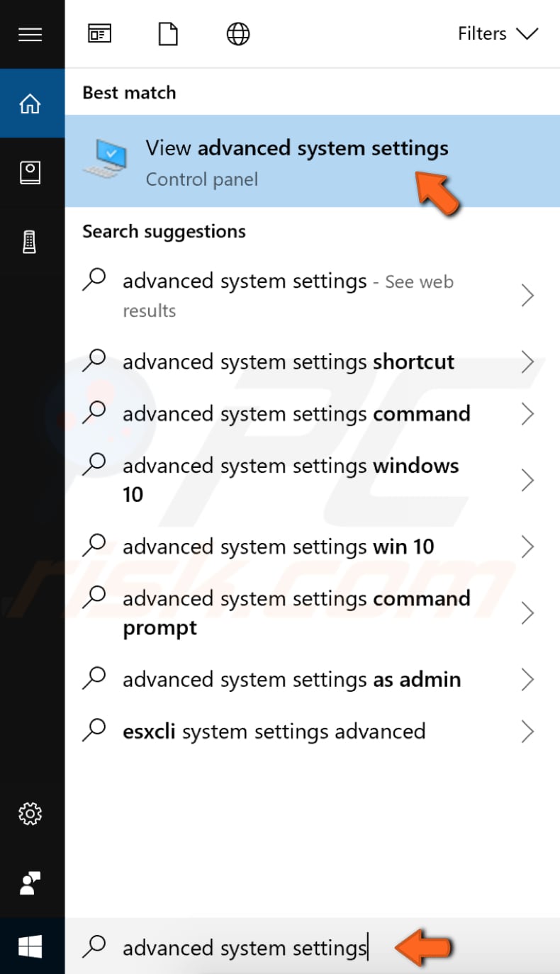Open the hamburger menu at top left
560x974 pixels.
tap(30, 34)
